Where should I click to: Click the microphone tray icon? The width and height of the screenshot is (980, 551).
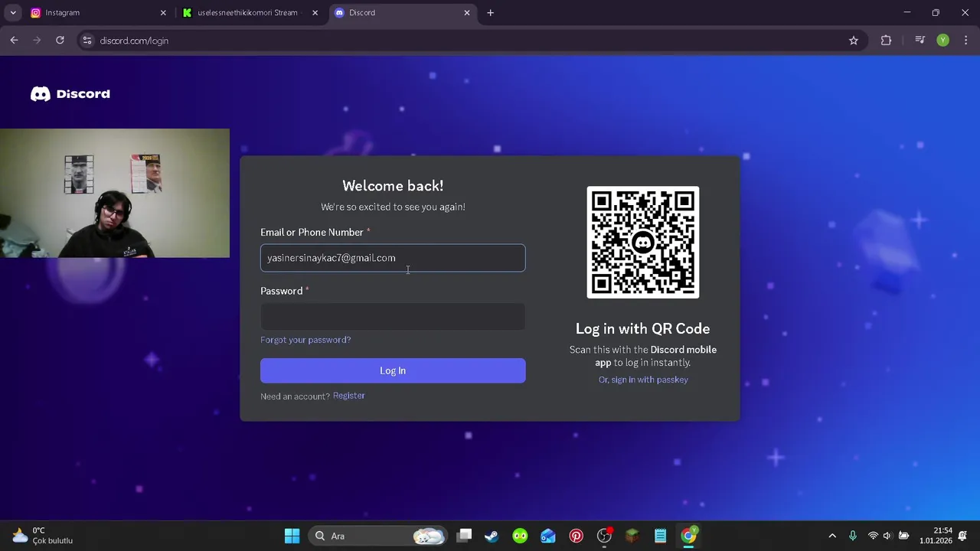[x=853, y=536]
